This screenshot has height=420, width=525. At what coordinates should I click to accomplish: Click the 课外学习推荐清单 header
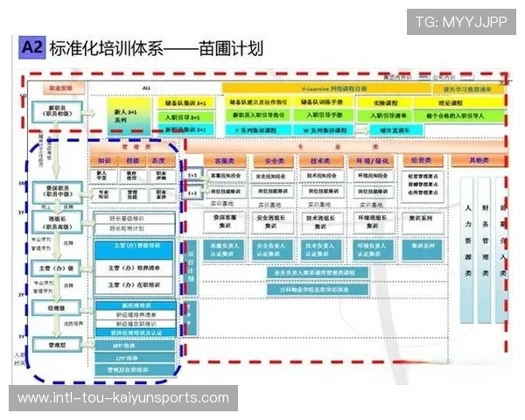(x=467, y=89)
